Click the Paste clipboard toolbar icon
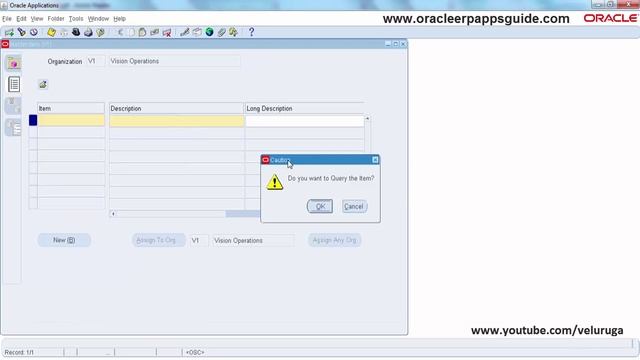This screenshot has height=360, width=640. coord(142,32)
